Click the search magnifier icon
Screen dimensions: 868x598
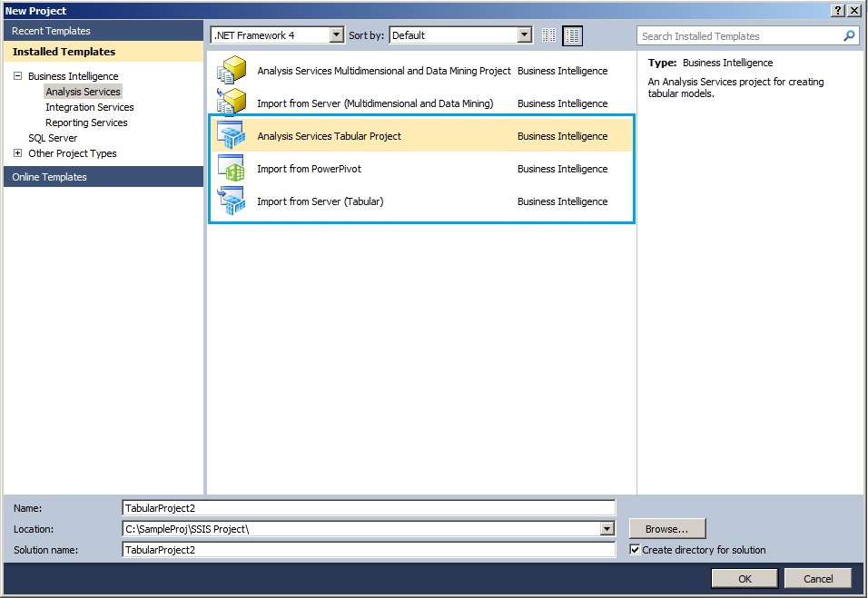[849, 36]
